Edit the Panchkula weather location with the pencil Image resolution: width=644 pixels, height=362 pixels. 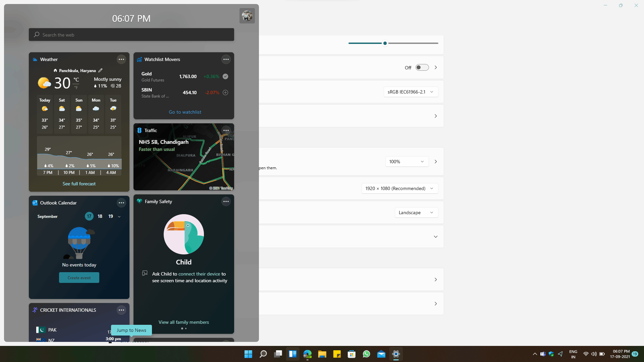(x=100, y=70)
